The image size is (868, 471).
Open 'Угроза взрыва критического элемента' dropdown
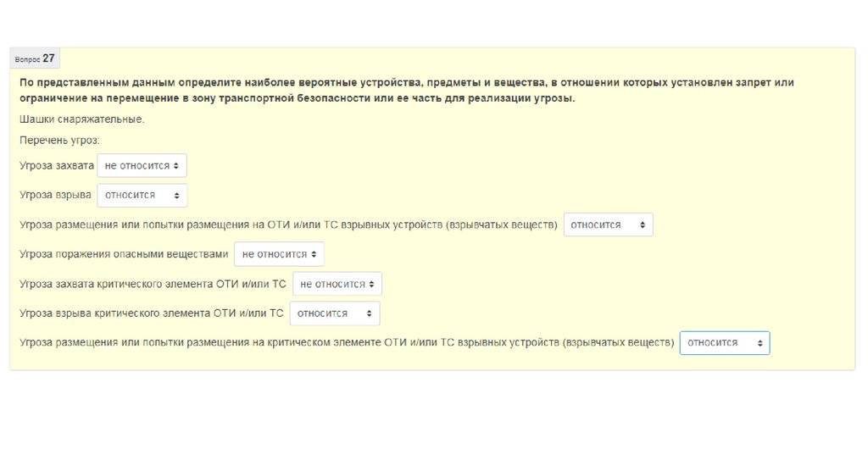pos(334,313)
